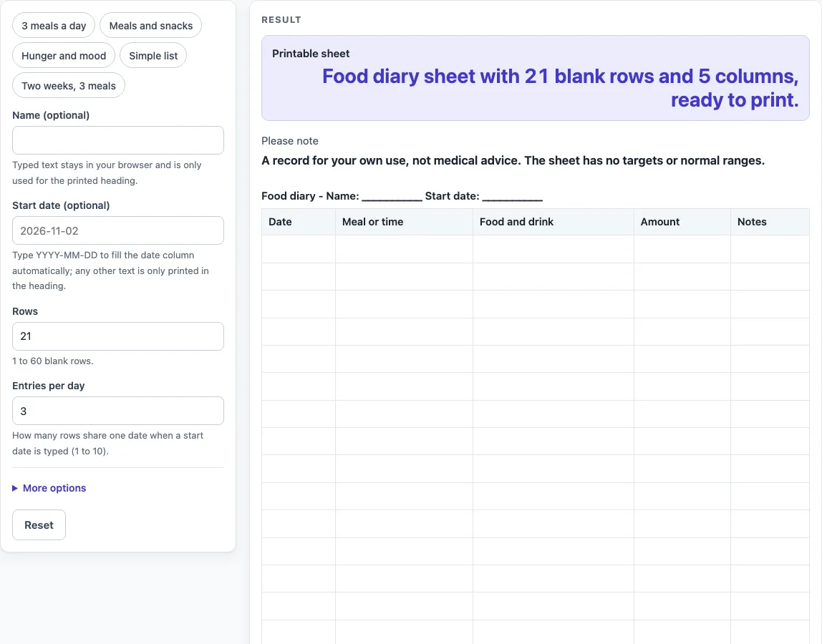Click the Rows number field
This screenshot has height=644, width=822.
[118, 336]
